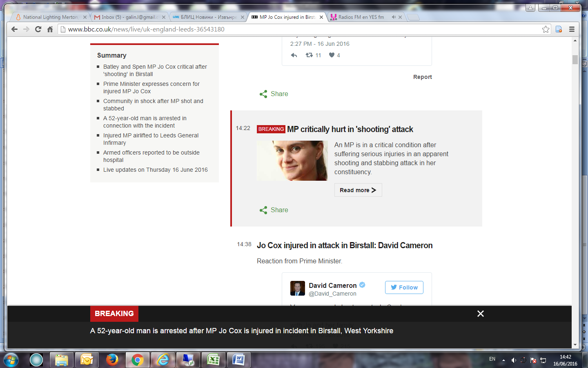Click the @David_Cameron handle
The height and width of the screenshot is (368, 588).
(x=332, y=294)
